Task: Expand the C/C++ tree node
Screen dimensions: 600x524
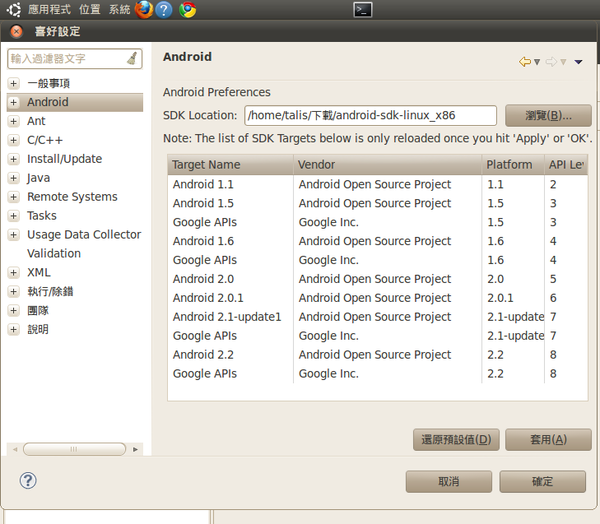Action: pos(13,140)
